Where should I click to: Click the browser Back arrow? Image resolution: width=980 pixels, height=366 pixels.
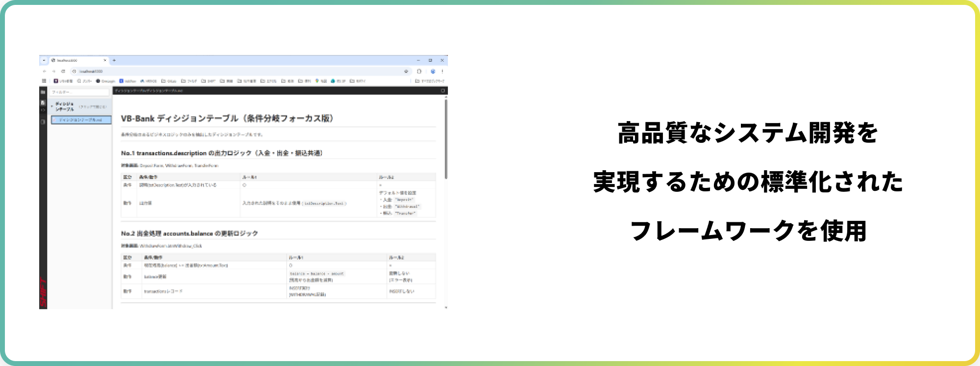(45, 71)
